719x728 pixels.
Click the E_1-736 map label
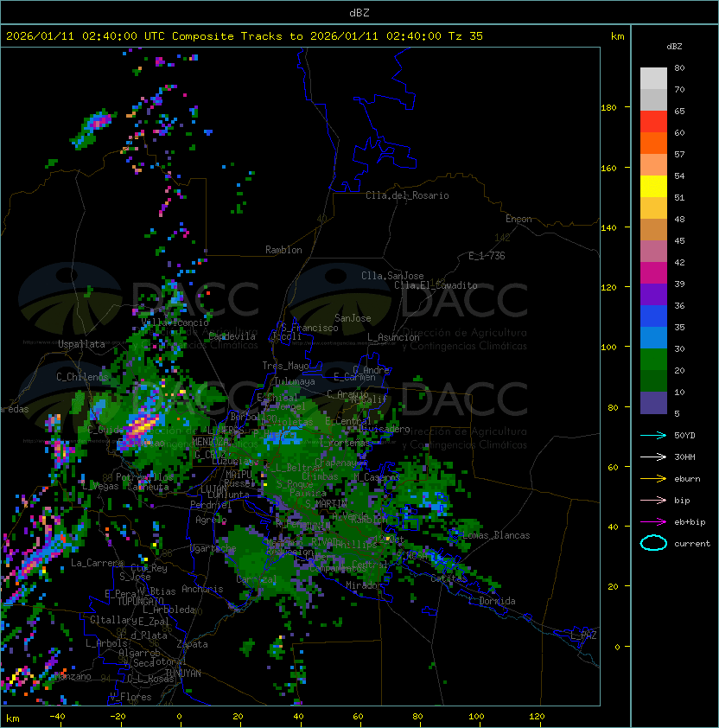pos(487,256)
